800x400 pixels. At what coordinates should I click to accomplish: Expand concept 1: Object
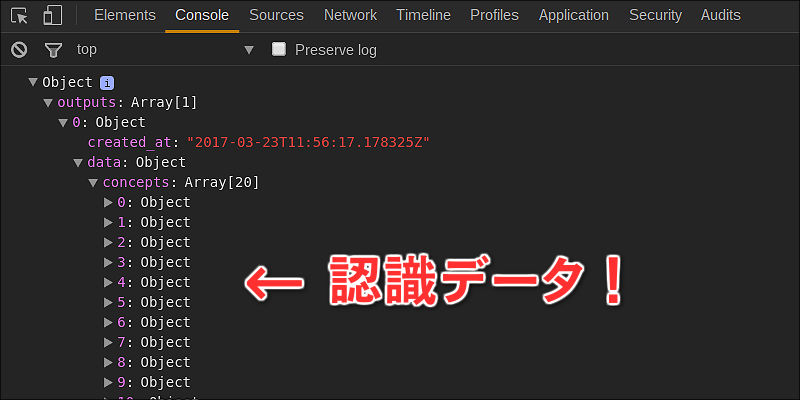coord(108,222)
